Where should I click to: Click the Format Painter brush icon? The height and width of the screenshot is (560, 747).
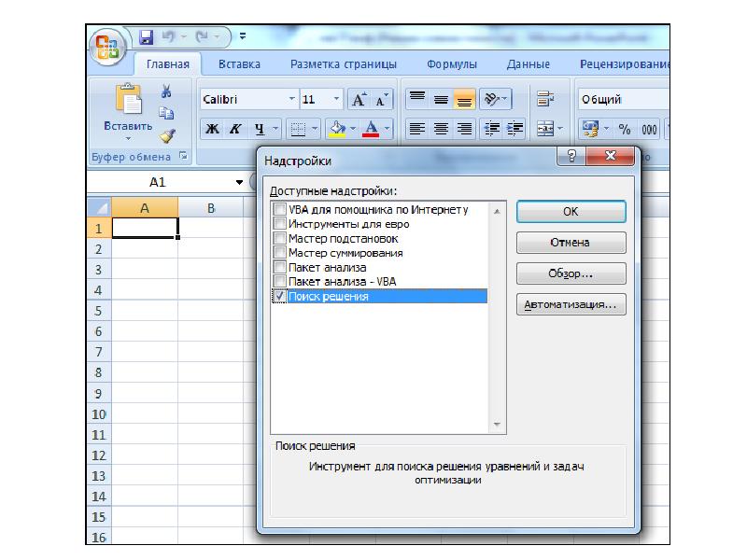coord(166,134)
